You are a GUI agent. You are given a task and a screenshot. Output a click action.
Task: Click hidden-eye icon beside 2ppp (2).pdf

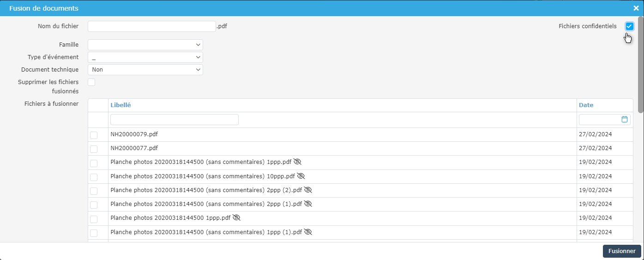[308, 190]
